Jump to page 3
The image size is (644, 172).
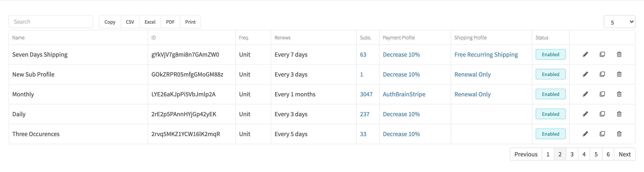(572, 154)
